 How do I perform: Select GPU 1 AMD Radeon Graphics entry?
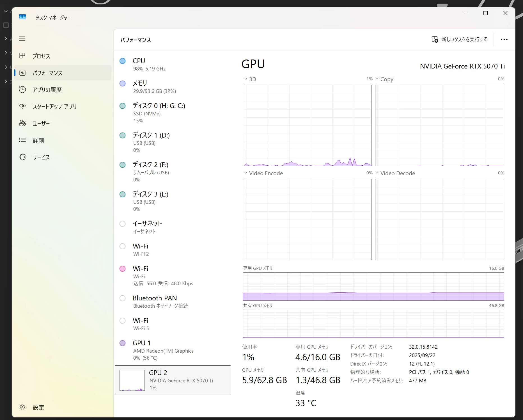(x=173, y=350)
